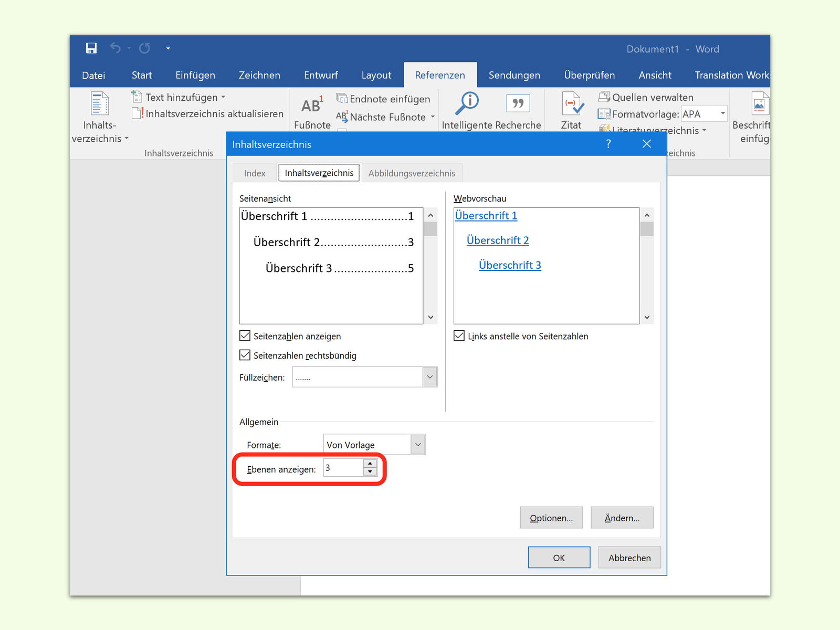The image size is (840, 630).
Task: Switch to the Abbildungsverzeichnis tab
Action: pos(412,173)
